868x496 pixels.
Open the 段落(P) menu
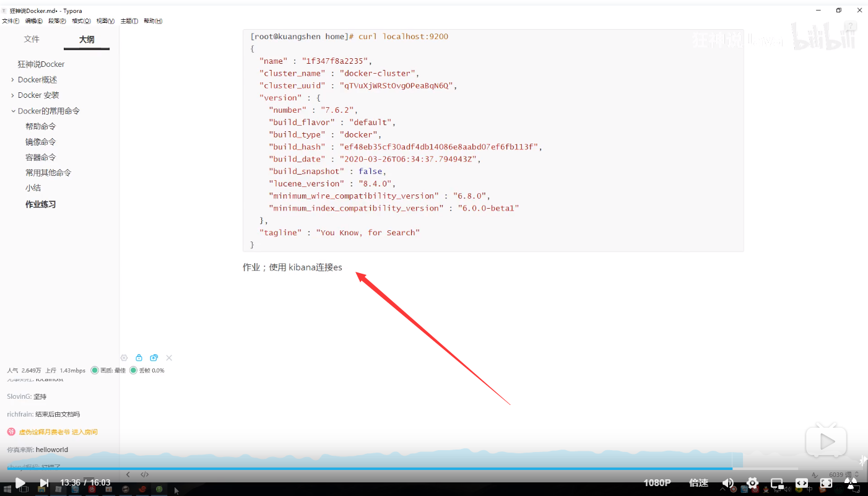pyautogui.click(x=57, y=21)
